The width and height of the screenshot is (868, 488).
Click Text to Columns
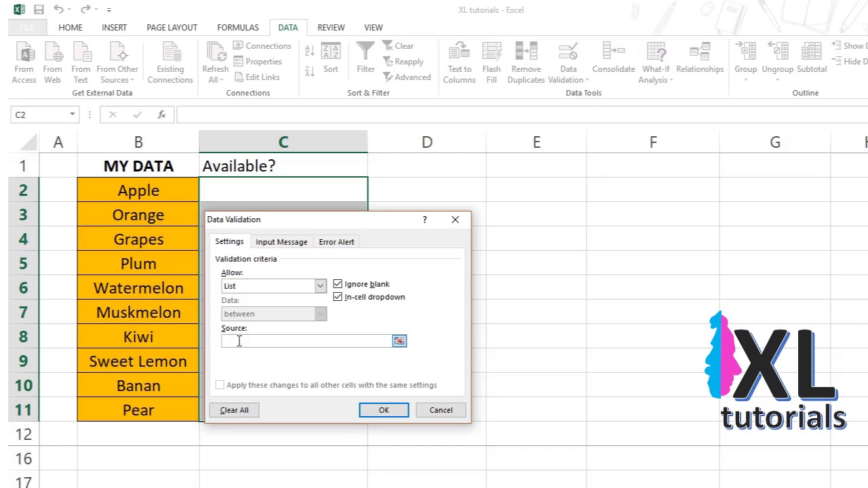click(x=459, y=63)
